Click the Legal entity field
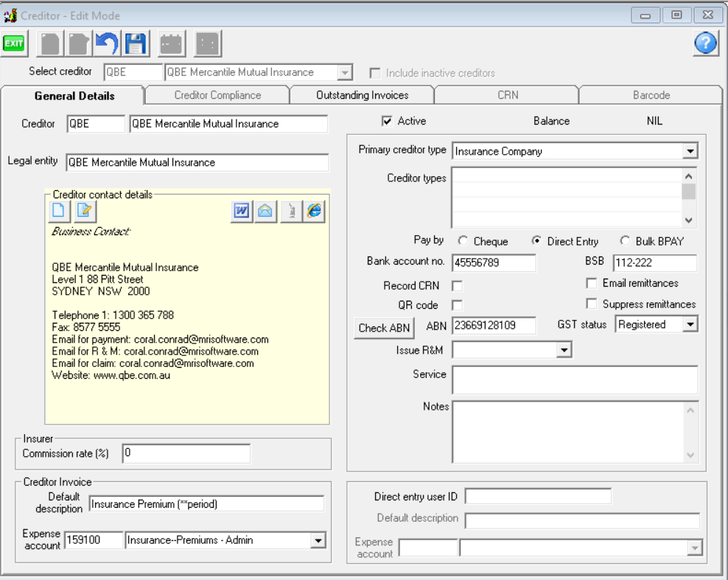The height and width of the screenshot is (580, 728). tap(197, 163)
